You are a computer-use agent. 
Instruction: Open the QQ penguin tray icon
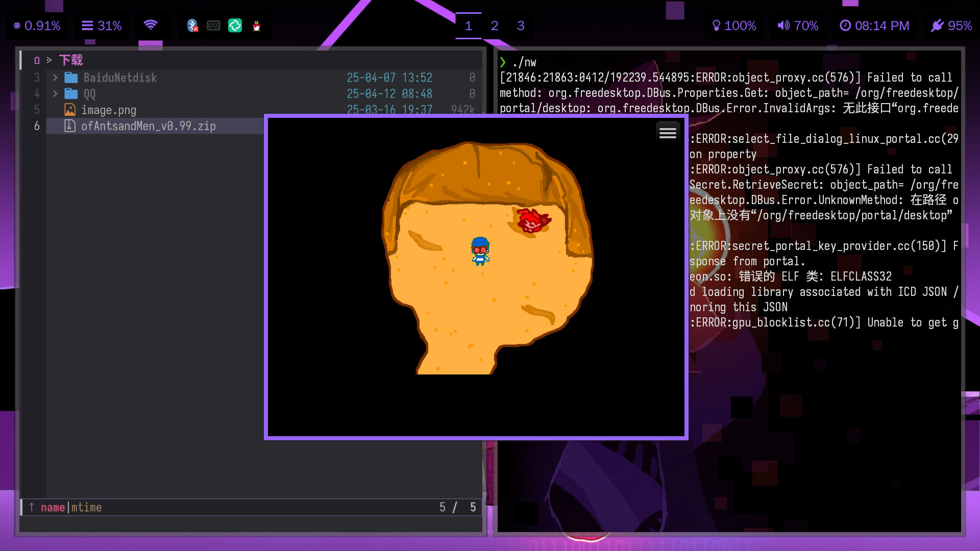257,26
